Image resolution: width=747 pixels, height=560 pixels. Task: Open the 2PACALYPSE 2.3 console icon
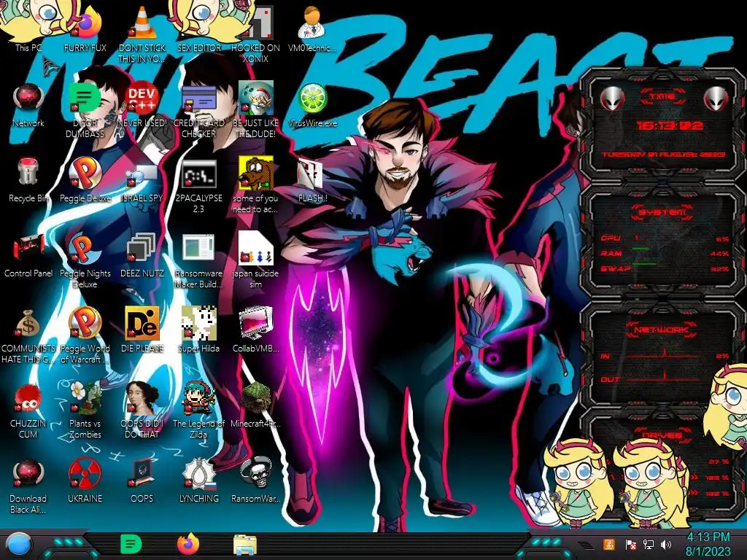(x=198, y=184)
